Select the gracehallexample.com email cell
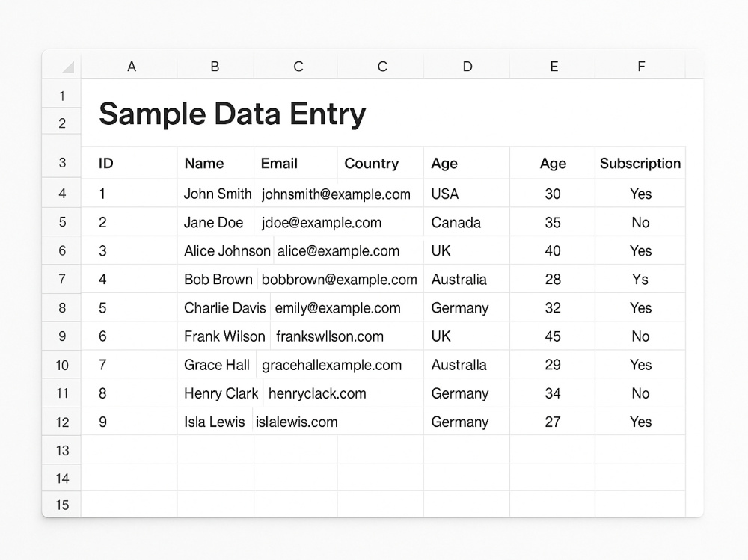The height and width of the screenshot is (560, 748). click(340, 365)
